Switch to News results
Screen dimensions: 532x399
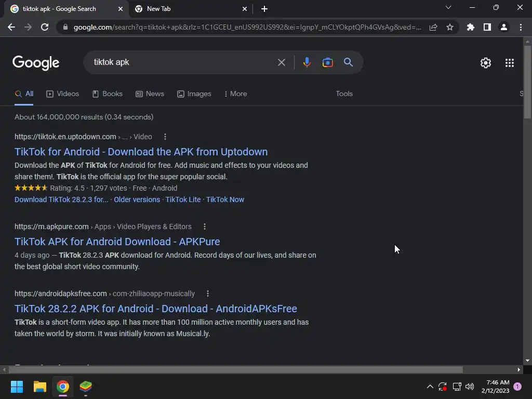[x=150, y=94]
